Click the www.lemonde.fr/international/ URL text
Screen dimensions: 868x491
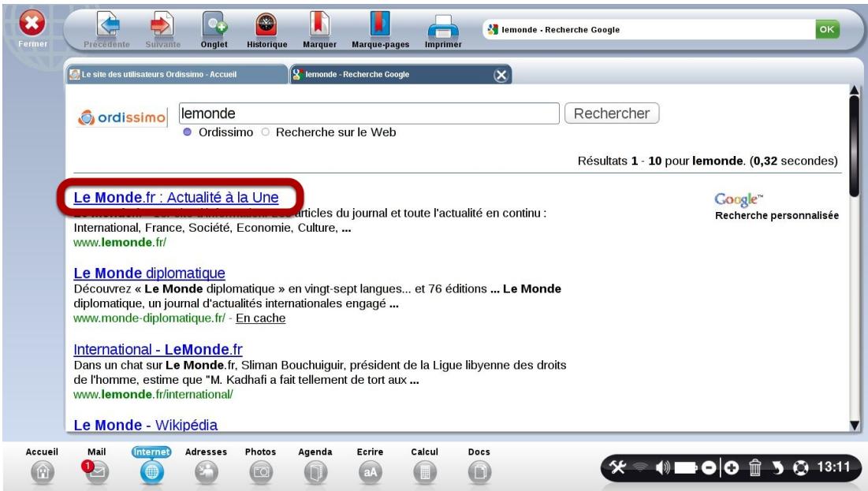[x=154, y=394]
